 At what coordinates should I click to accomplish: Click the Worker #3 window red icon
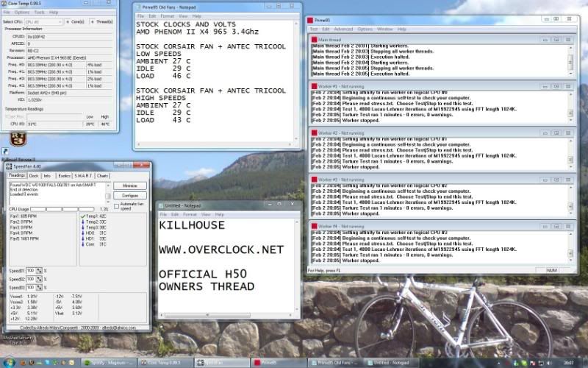[315, 180]
